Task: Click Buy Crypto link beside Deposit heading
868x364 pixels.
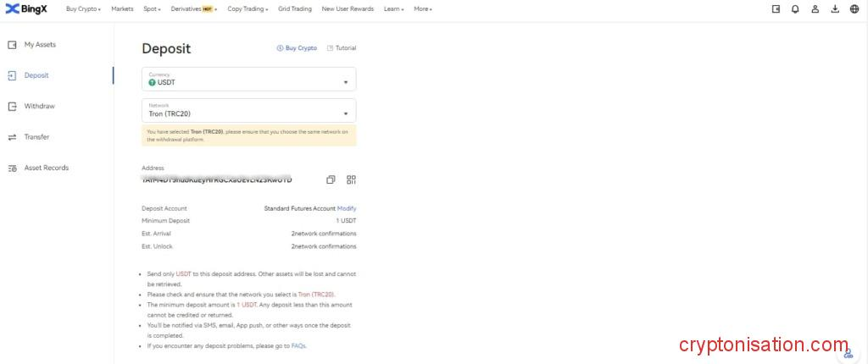Action: tap(297, 48)
